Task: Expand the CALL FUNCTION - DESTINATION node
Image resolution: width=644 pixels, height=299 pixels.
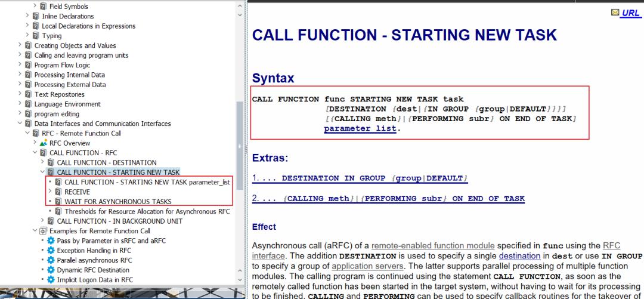Action: tap(42, 162)
